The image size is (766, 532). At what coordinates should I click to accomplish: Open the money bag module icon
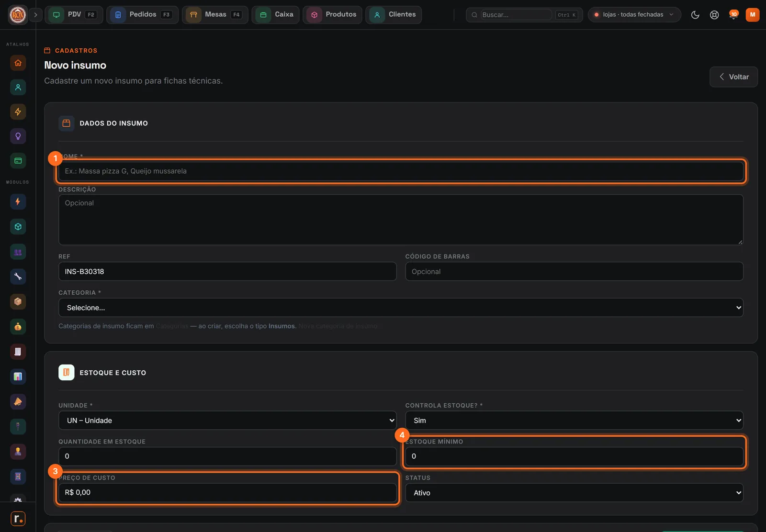(x=18, y=327)
